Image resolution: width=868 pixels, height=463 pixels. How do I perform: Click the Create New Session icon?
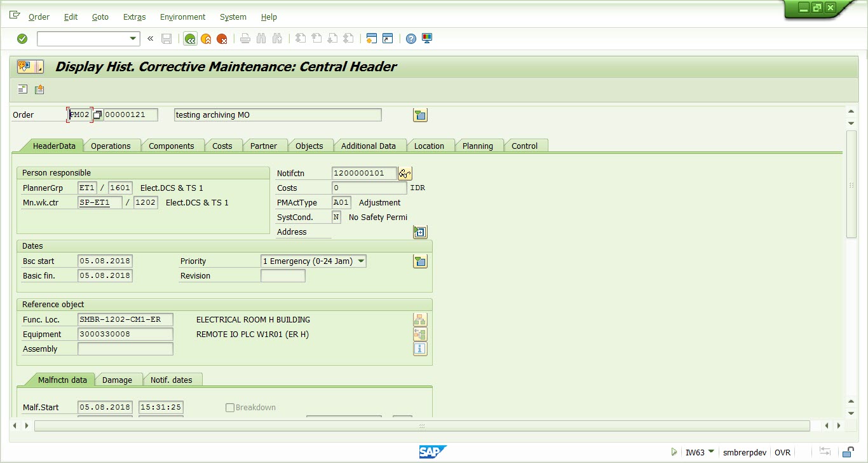372,39
